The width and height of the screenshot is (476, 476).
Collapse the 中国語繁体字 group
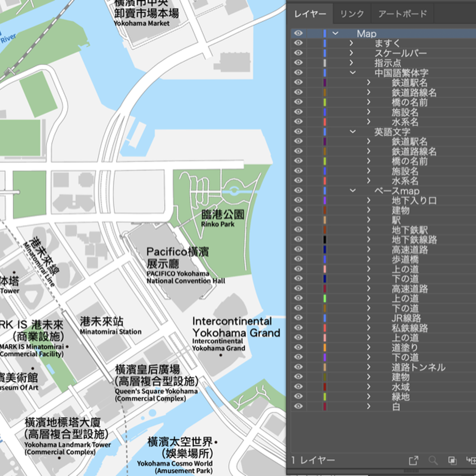click(x=352, y=72)
